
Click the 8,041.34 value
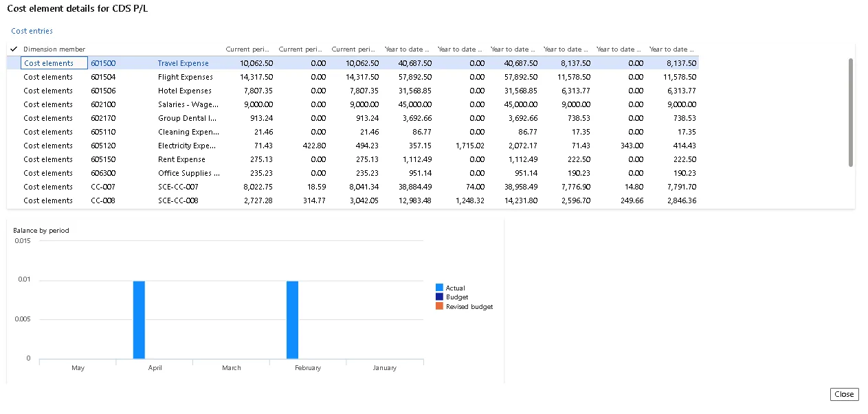(x=364, y=187)
